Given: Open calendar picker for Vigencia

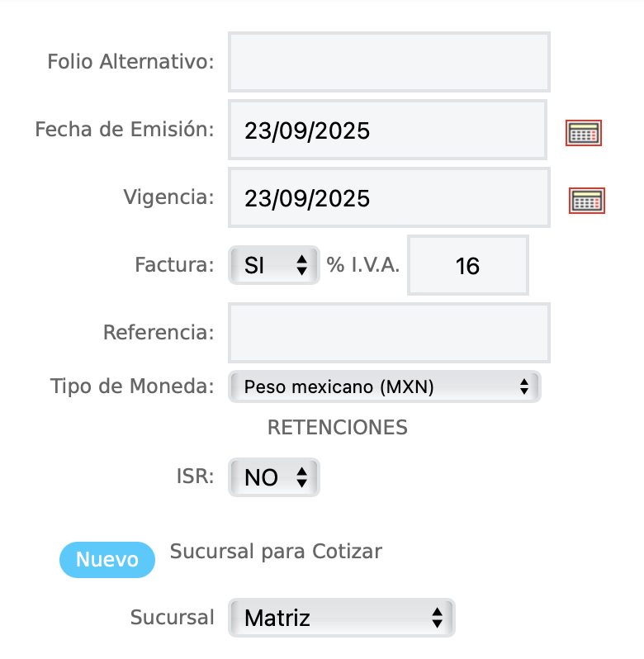Looking at the screenshot, I should click(587, 200).
